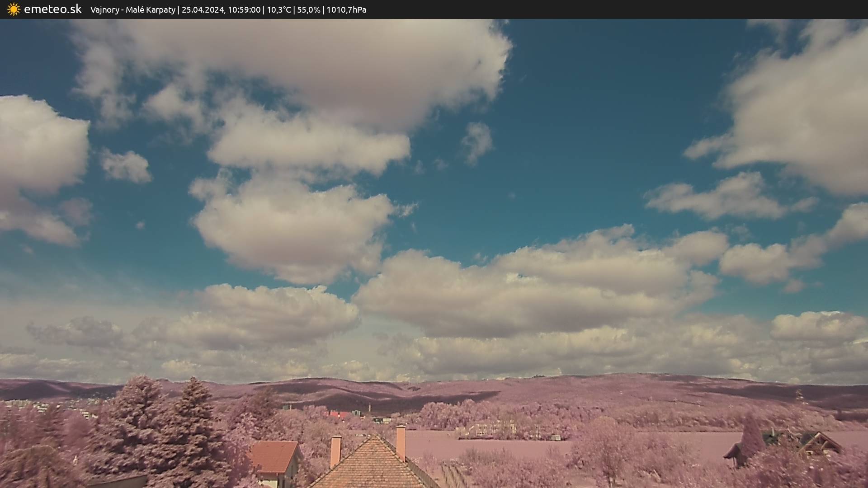
Task: Click the small isolated cloud in the upper middle
Action: [477, 141]
